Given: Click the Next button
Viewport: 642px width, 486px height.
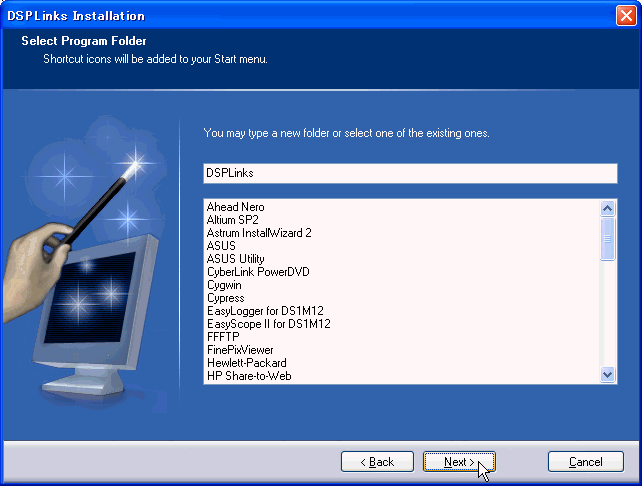Looking at the screenshot, I should click(459, 462).
